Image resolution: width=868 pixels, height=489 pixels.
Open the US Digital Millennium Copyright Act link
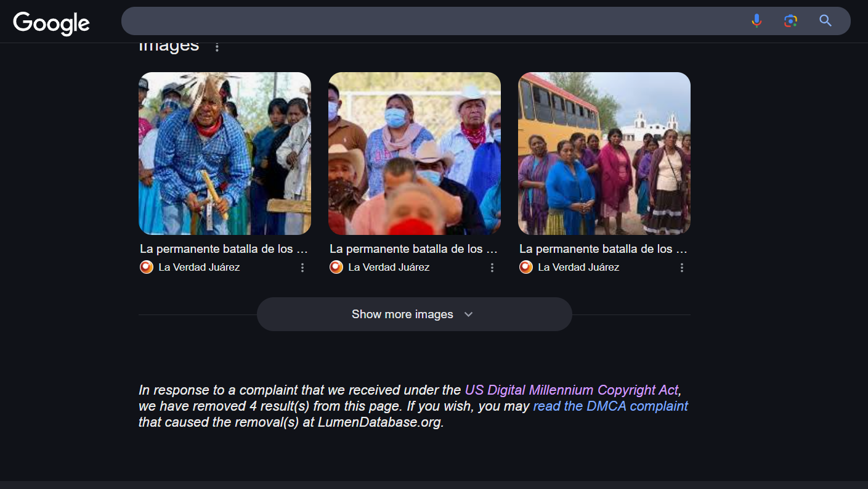(572, 390)
